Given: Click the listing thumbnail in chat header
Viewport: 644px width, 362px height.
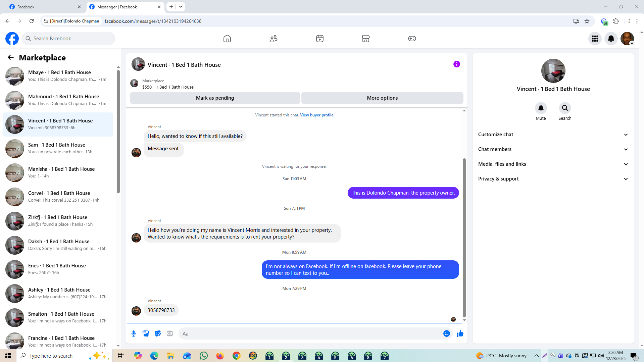Looking at the screenshot, I should coord(138,64).
